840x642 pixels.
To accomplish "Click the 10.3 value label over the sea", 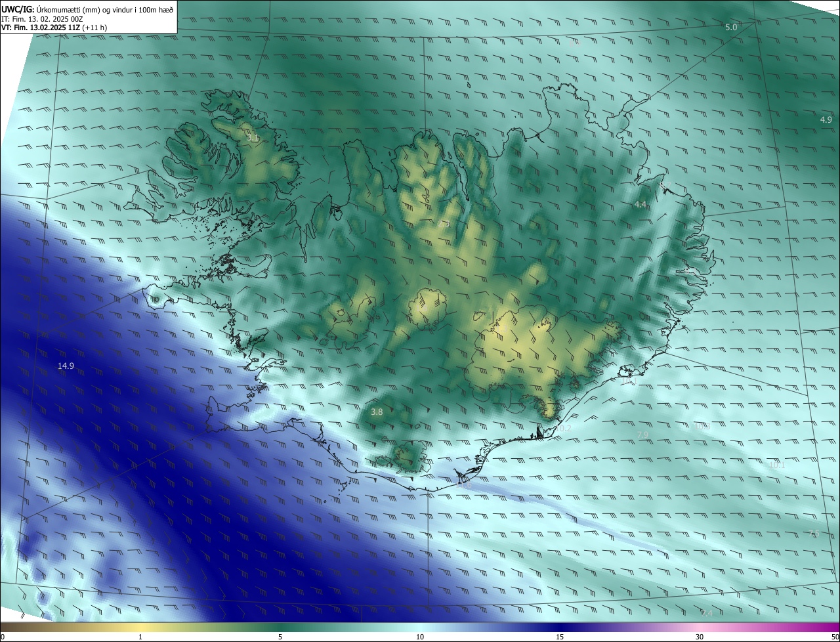I will 702,427.
